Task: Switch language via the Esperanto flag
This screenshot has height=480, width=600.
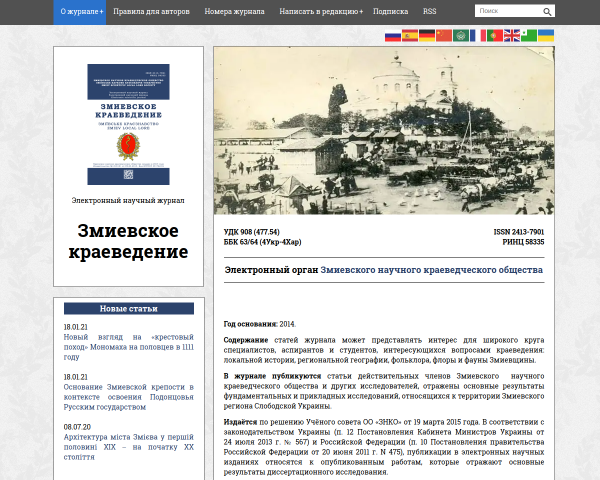Action: 529,36
